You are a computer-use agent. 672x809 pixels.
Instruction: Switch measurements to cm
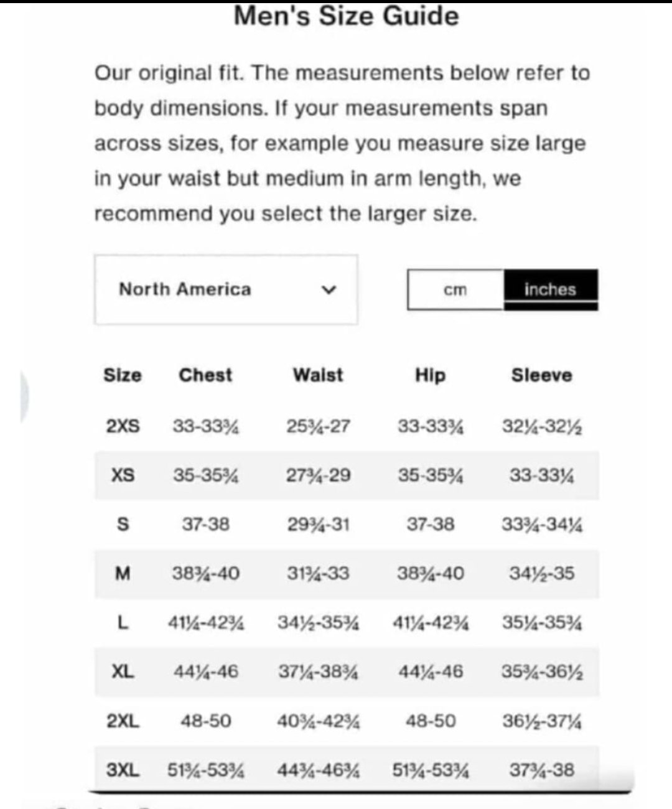[455, 289]
